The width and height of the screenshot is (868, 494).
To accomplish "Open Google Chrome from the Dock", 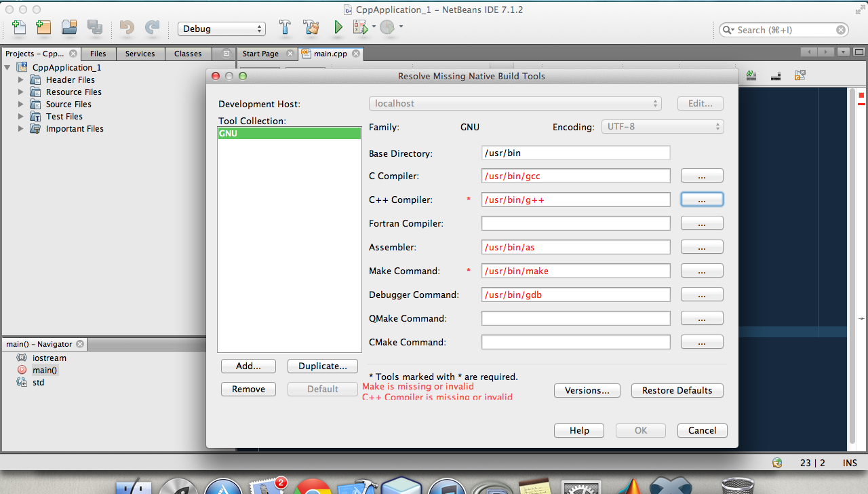I will (312, 486).
